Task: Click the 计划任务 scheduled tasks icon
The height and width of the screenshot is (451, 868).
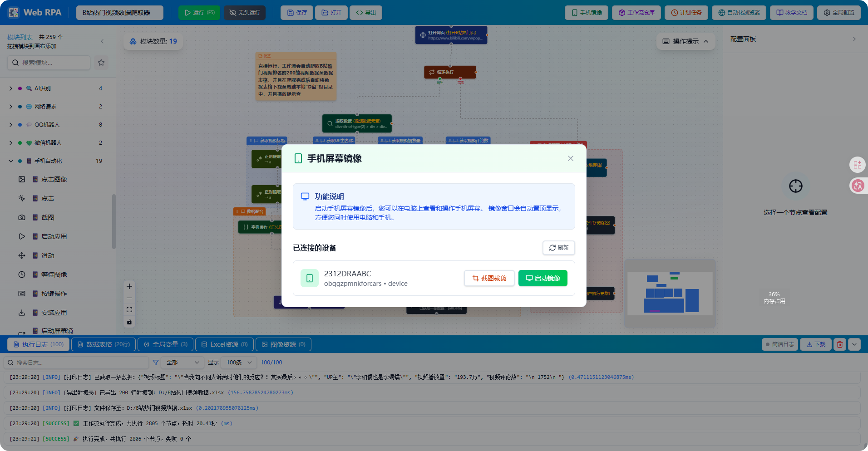Action: pyautogui.click(x=686, y=12)
